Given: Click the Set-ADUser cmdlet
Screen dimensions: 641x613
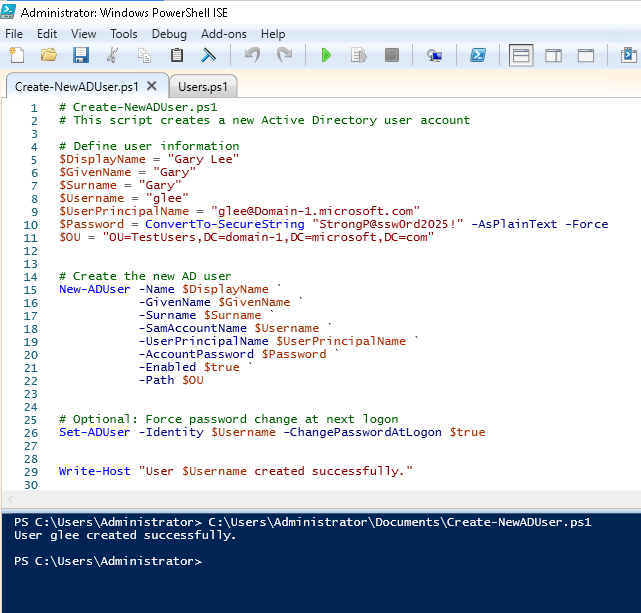Looking at the screenshot, I should click(x=95, y=432).
